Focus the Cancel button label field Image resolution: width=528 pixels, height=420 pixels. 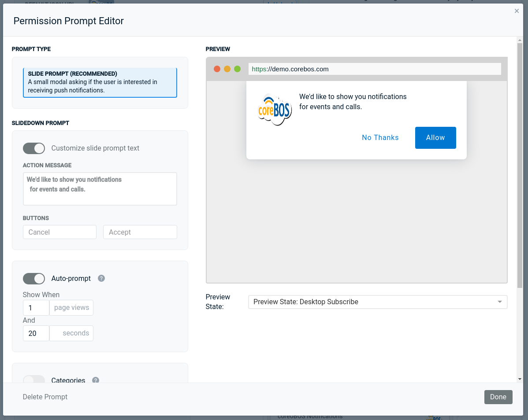point(59,232)
